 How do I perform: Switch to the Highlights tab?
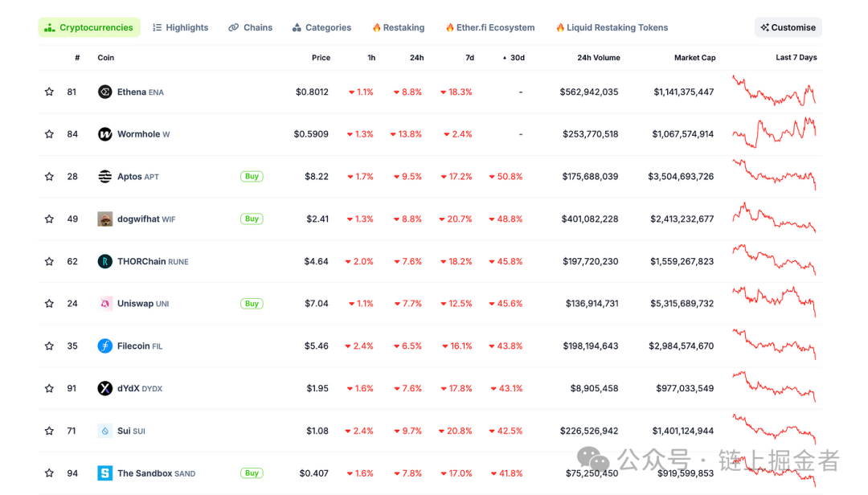(x=180, y=27)
